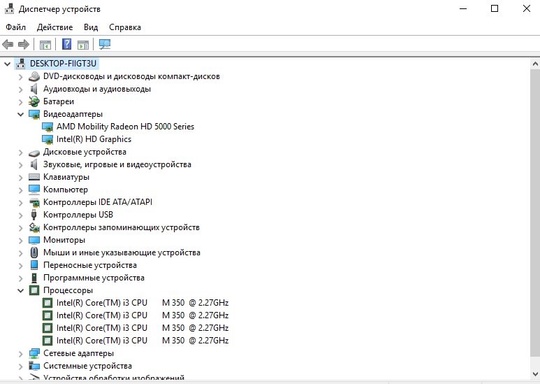Click the icon of Intel(R) HD Graphics
Image resolution: width=540 pixels, height=384 pixels.
click(47, 139)
